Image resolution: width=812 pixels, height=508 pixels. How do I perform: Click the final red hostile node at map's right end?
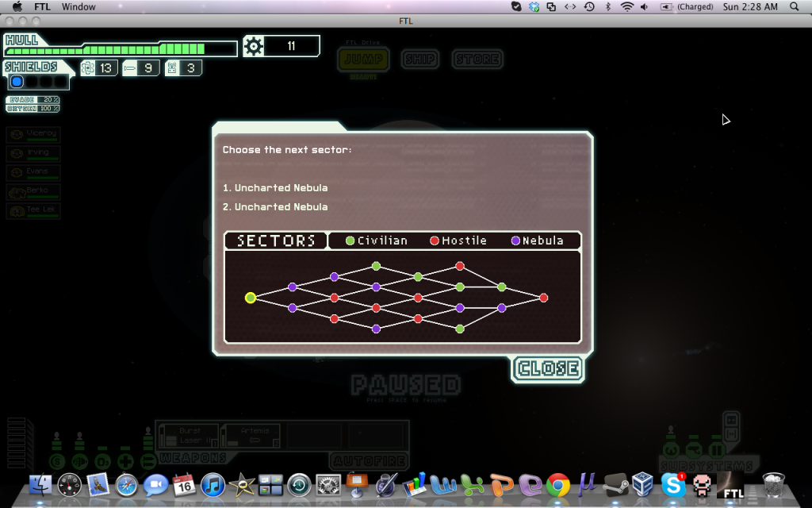click(543, 298)
